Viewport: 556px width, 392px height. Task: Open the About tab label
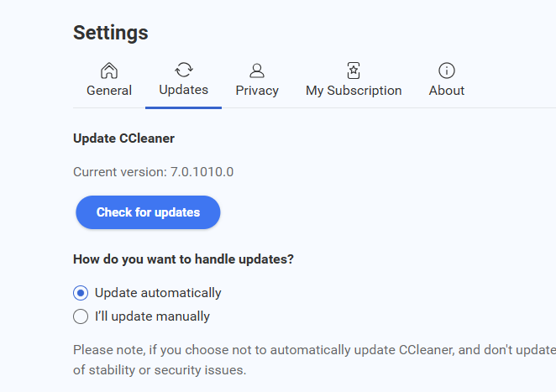pos(447,91)
